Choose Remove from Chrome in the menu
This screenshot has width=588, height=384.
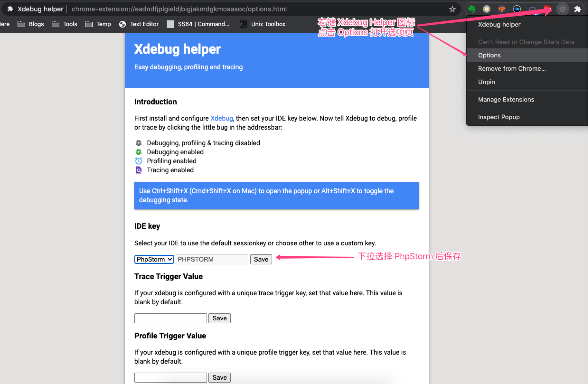coord(527,69)
